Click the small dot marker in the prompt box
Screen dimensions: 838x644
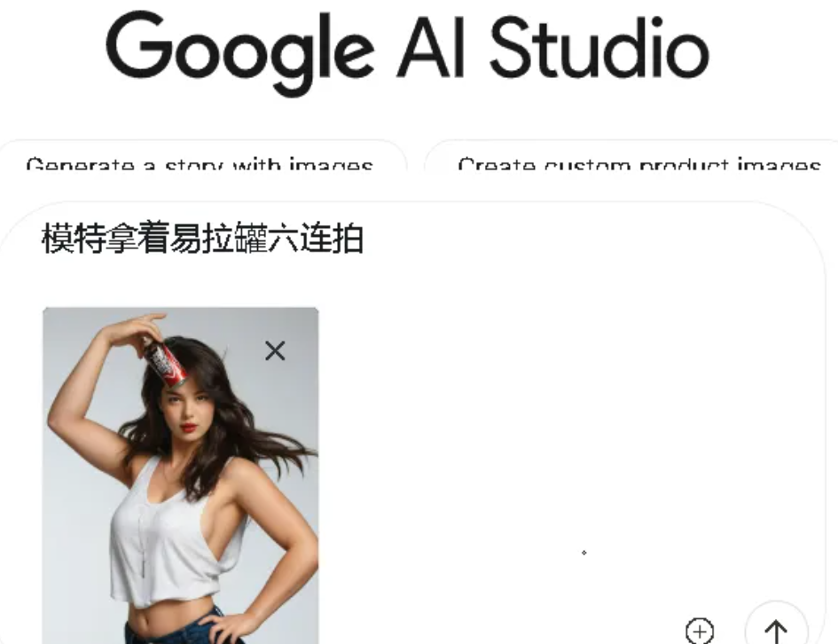(x=584, y=553)
